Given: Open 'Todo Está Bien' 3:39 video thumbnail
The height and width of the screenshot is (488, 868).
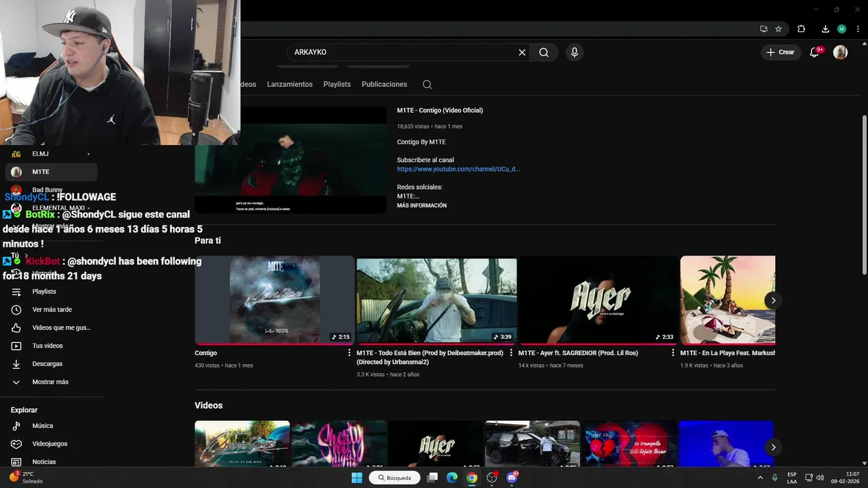Looking at the screenshot, I should pos(437,300).
